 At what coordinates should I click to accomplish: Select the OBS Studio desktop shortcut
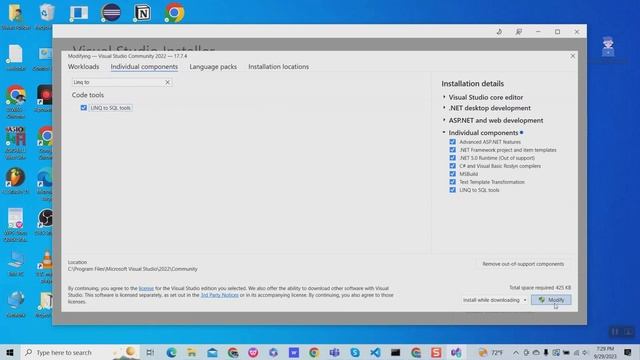[x=45, y=222]
